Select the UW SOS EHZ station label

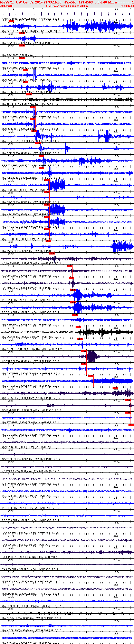(x=31, y=68)
